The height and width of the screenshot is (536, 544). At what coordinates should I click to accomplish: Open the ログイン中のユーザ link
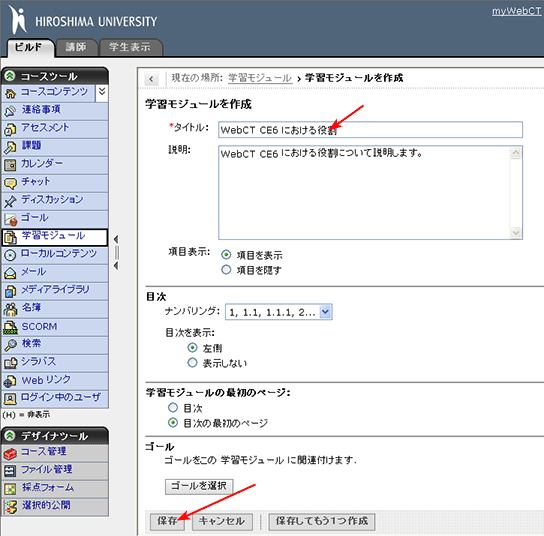61,397
